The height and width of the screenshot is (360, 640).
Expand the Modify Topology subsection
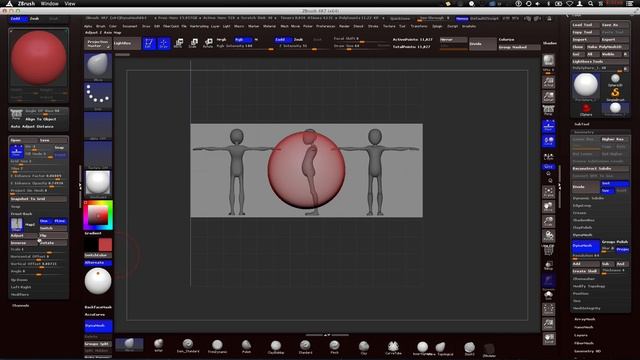tap(589, 286)
